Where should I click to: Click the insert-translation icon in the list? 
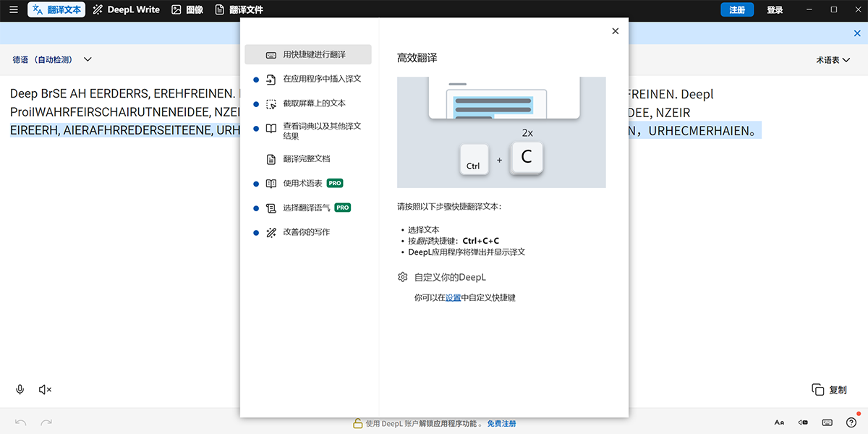(271, 79)
